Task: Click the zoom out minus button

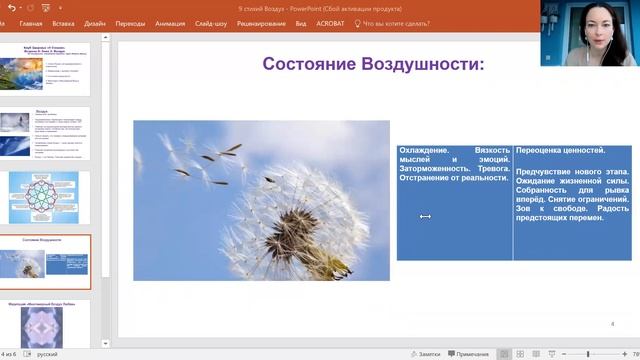Action: [564, 354]
